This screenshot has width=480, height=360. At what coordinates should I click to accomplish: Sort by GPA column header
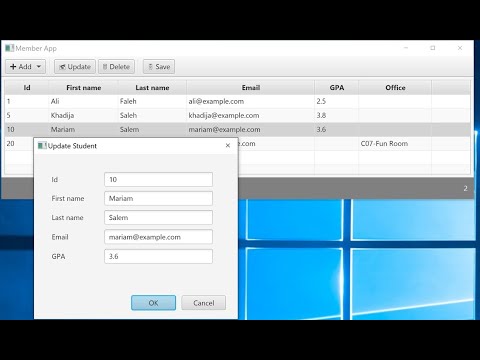click(x=336, y=88)
